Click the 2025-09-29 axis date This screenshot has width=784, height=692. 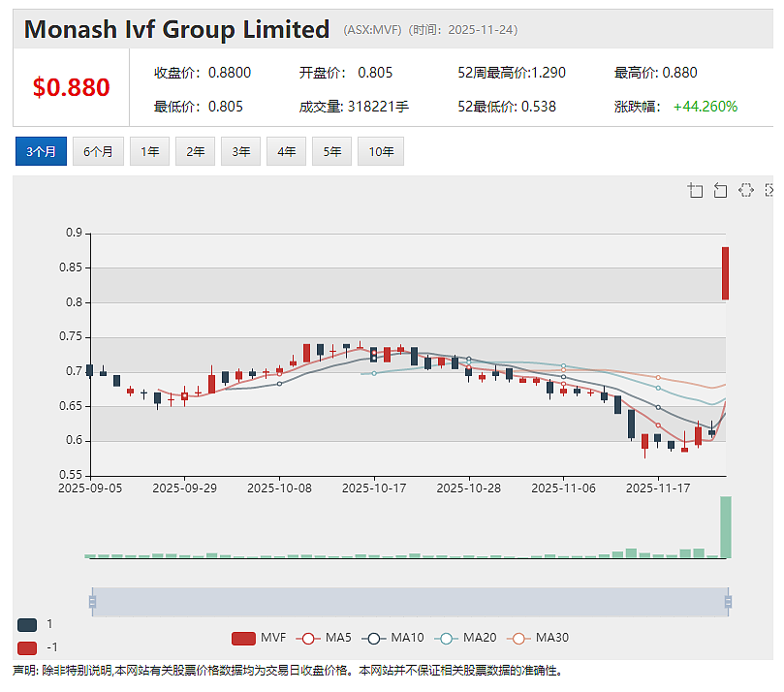point(184,488)
